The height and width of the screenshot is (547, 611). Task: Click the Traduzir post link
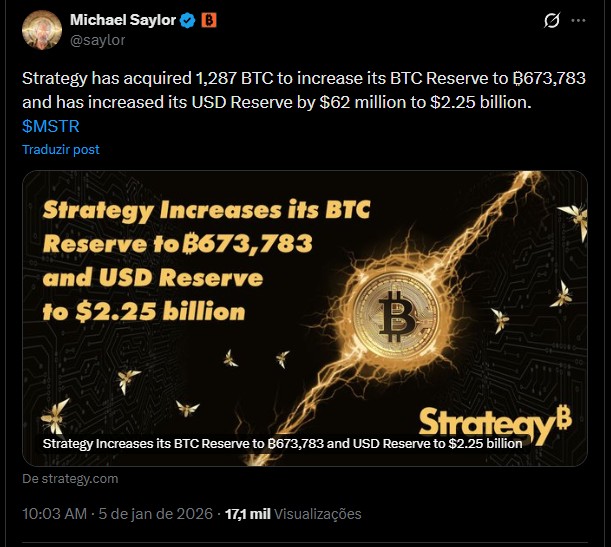click(x=61, y=149)
